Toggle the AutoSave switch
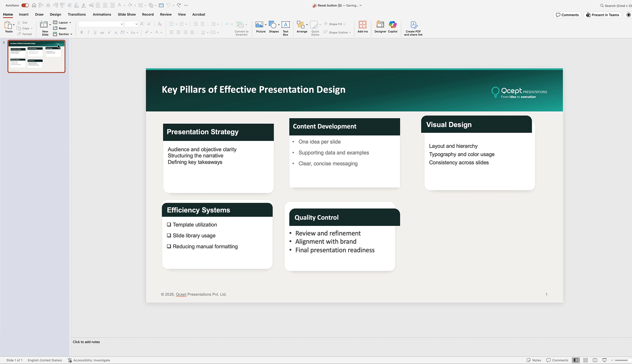The height and width of the screenshot is (364, 632). pos(25,5)
